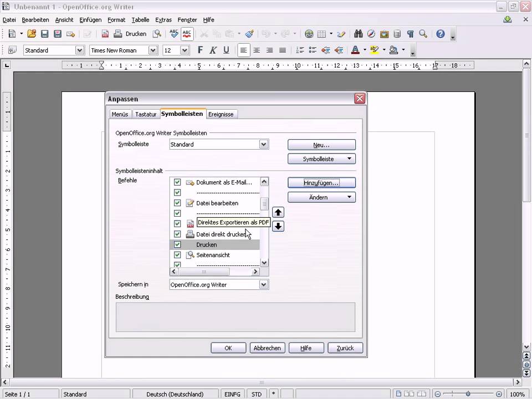Run the spellcheck ABC checkmark icon

[x=173, y=34]
